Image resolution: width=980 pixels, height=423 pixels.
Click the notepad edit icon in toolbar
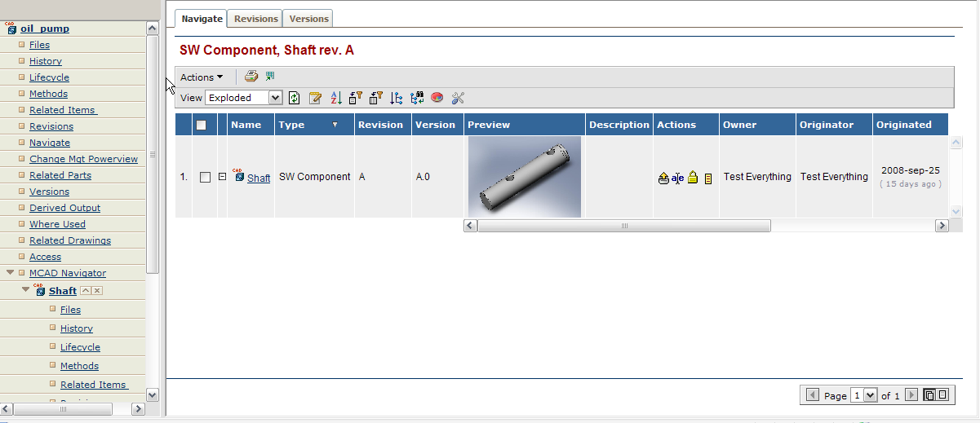[x=315, y=98]
